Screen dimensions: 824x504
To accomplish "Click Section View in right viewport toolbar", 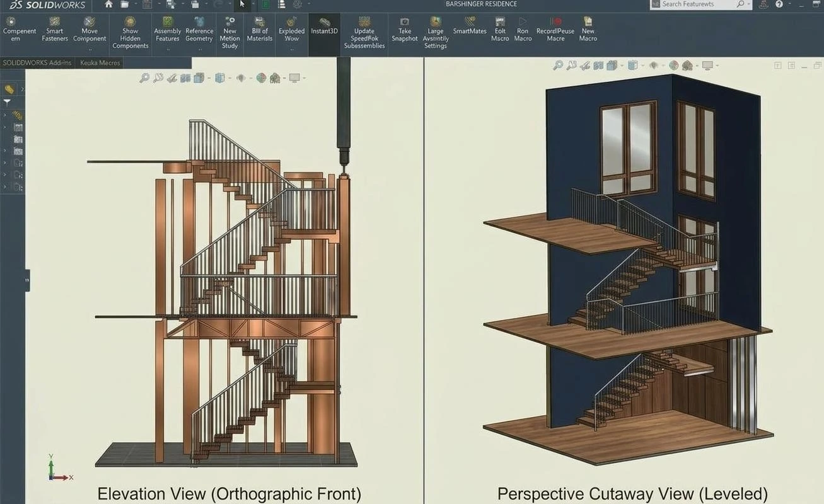I will click(x=598, y=66).
